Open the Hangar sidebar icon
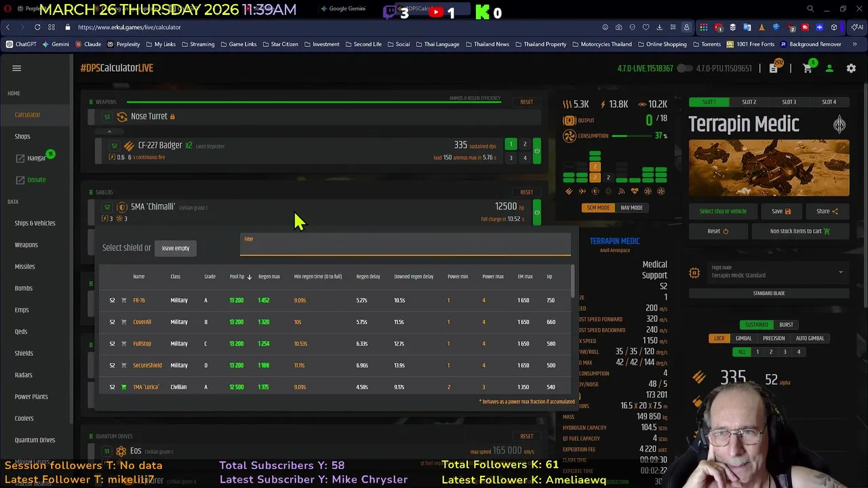868x488 pixels. (x=20, y=158)
